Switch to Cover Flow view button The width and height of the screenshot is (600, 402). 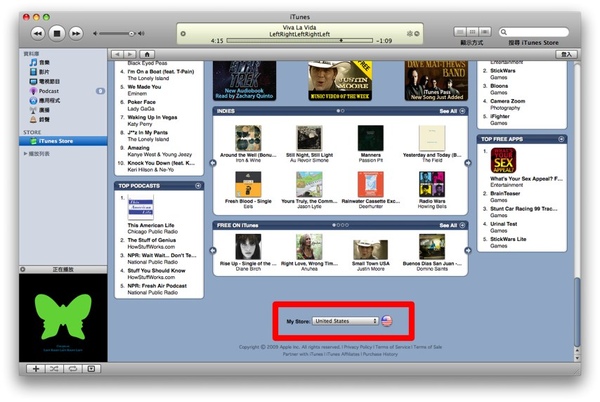[x=485, y=32]
